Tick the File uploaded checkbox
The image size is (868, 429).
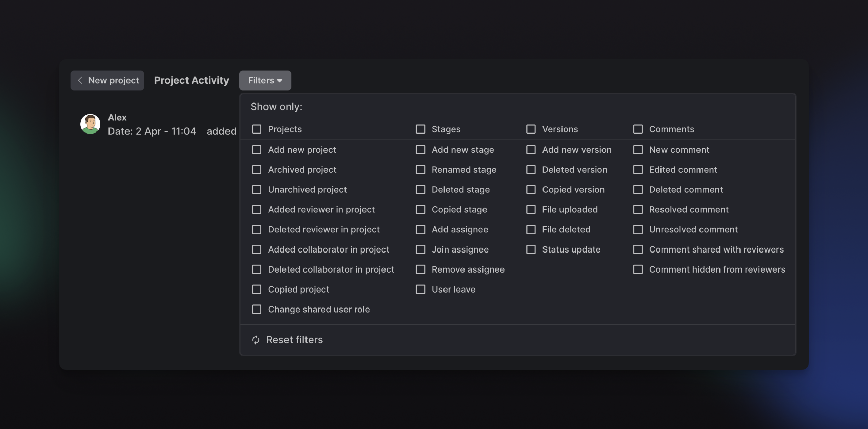coord(531,210)
